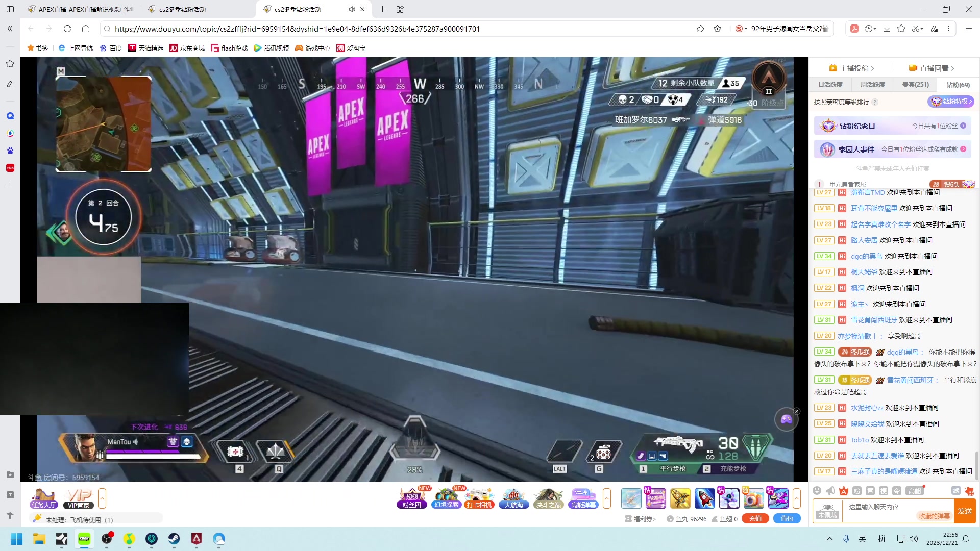This screenshot has height=551, width=980.
Task: Open the 钻粉特权 privileges link
Action: (951, 102)
